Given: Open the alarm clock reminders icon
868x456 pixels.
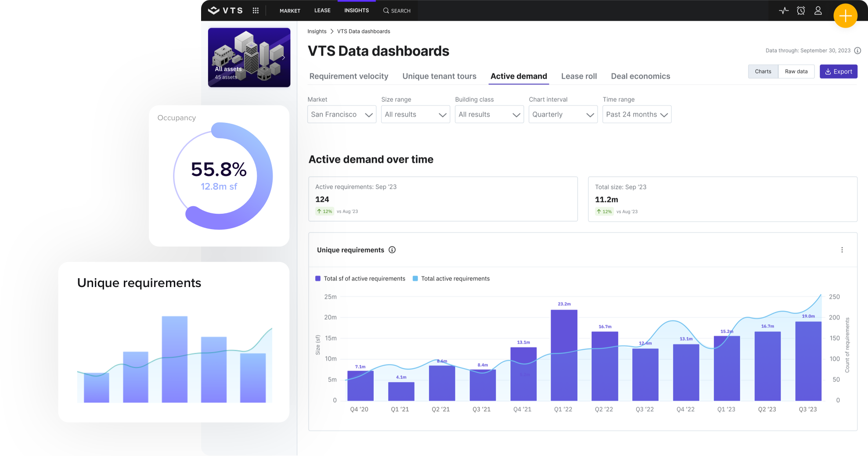Looking at the screenshot, I should tap(801, 11).
